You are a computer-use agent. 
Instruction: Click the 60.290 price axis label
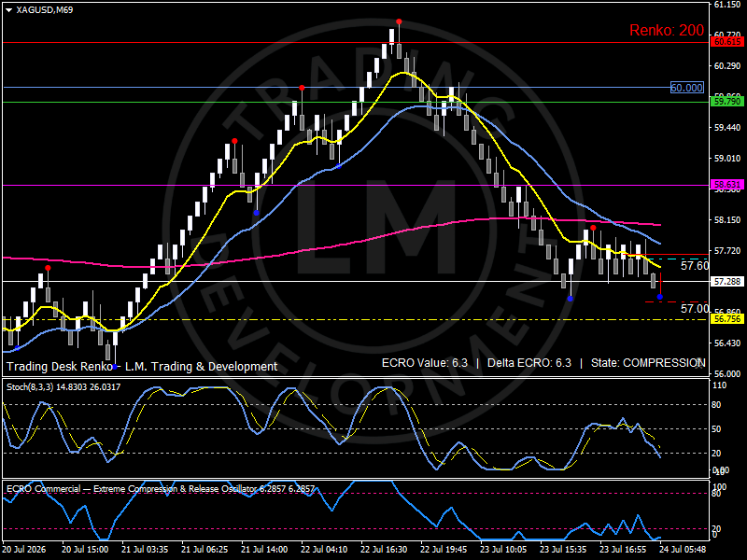coord(727,65)
